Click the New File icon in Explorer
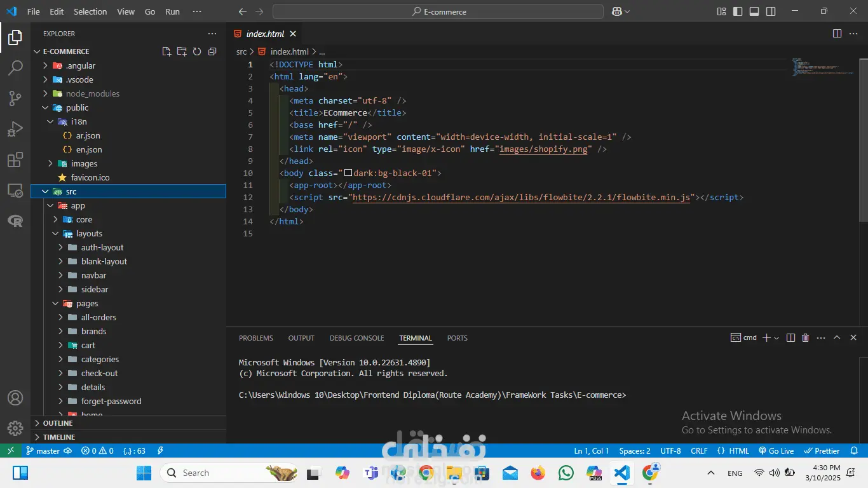868x488 pixels. tap(166, 51)
